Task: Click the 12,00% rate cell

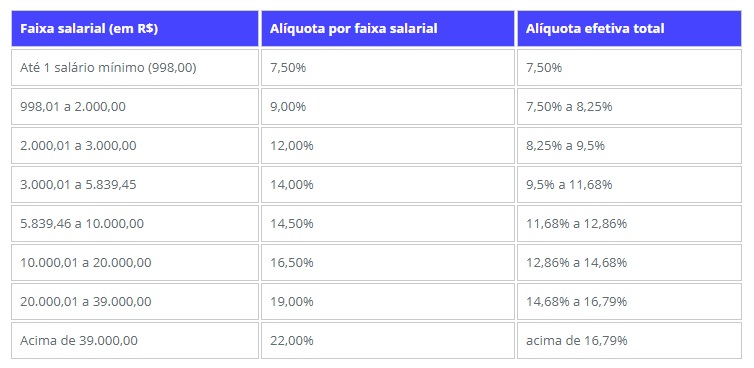Action: click(x=388, y=145)
